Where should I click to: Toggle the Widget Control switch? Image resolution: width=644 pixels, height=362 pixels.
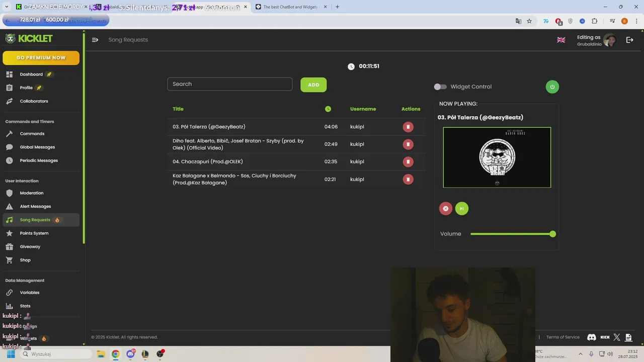[x=440, y=87]
